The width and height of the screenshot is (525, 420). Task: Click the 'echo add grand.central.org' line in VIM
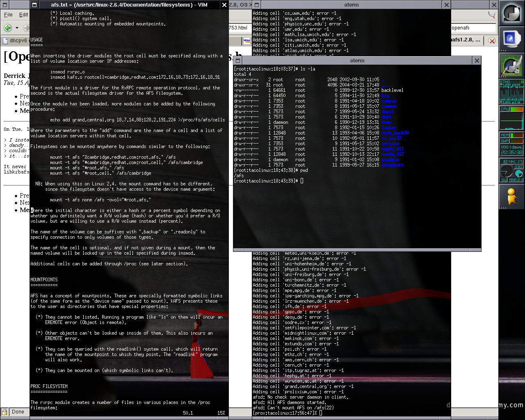(137, 120)
